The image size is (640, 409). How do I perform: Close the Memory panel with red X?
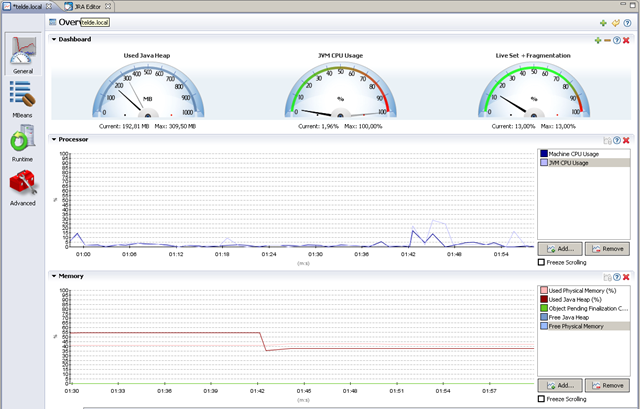(626, 276)
